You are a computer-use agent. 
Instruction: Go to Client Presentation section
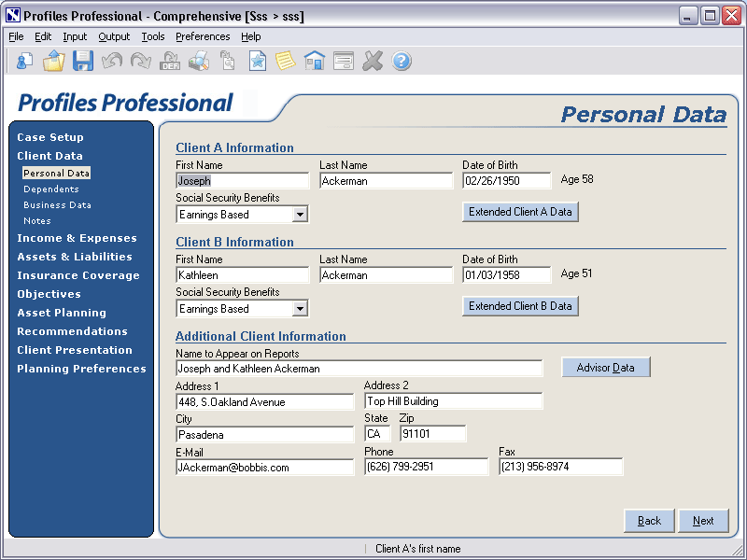tap(75, 350)
